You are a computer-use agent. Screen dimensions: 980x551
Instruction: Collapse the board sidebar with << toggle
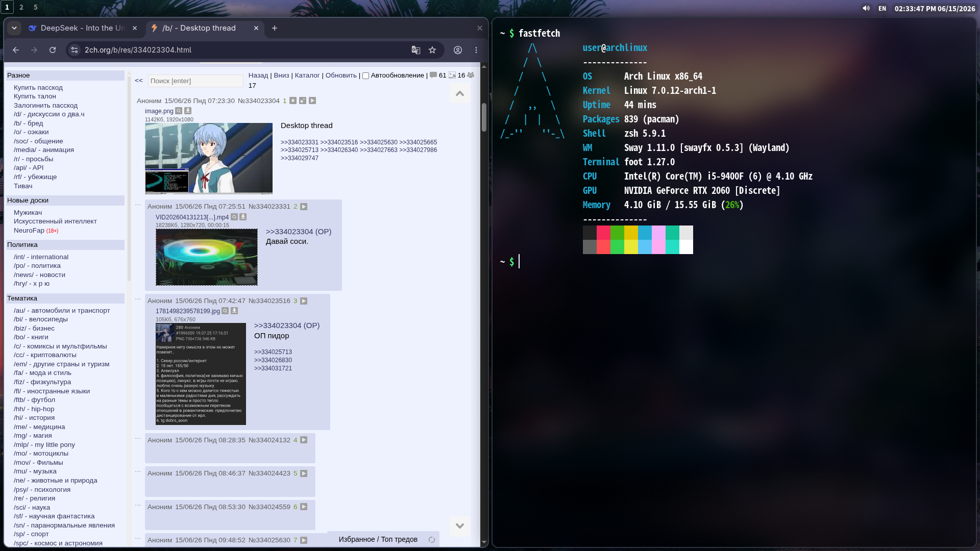(139, 81)
